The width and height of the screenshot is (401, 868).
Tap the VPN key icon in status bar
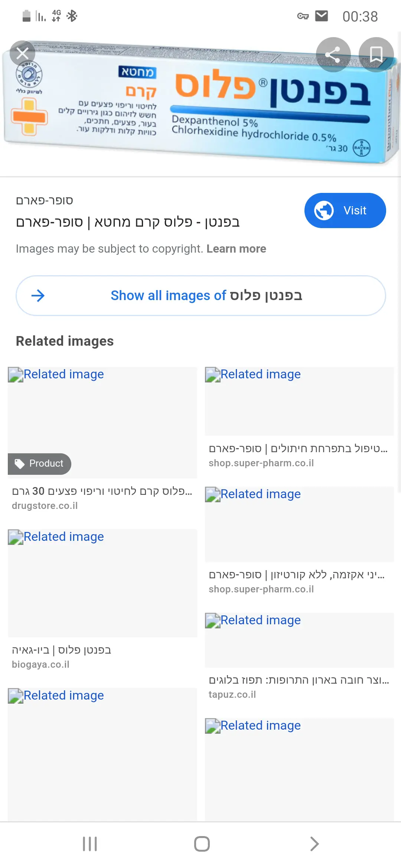pyautogui.click(x=303, y=16)
